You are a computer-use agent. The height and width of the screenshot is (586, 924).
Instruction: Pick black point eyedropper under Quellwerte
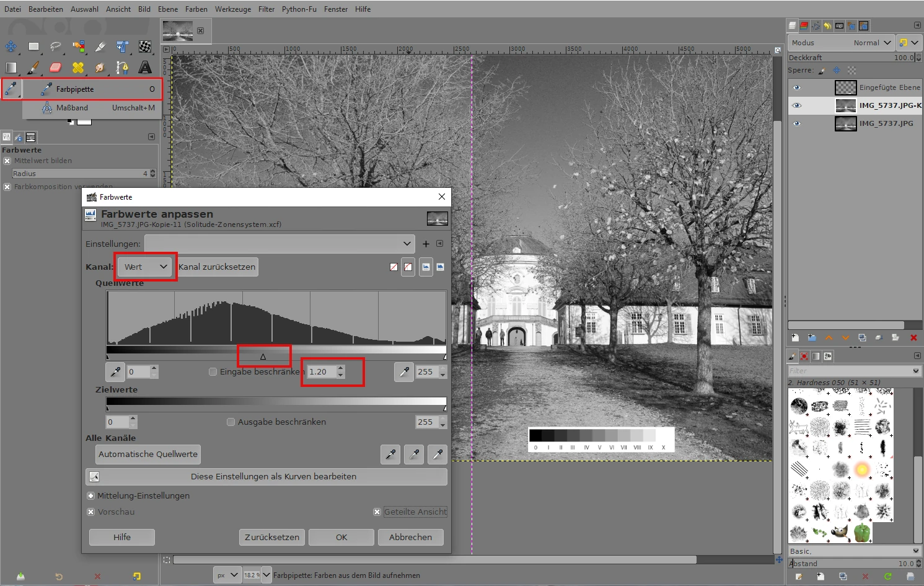(115, 372)
